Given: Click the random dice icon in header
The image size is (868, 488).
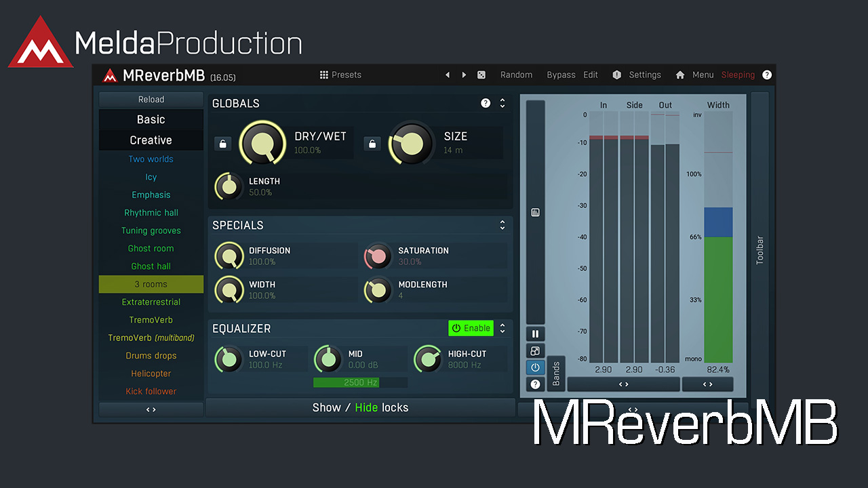Looking at the screenshot, I should coord(481,75).
